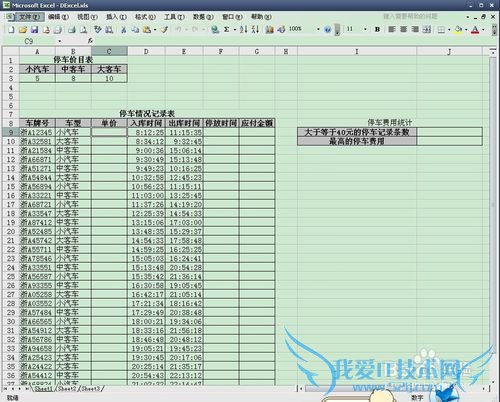Viewport: 500px width, 402px height.
Task: Click the Cut scissors icon
Action: pos(124,30)
